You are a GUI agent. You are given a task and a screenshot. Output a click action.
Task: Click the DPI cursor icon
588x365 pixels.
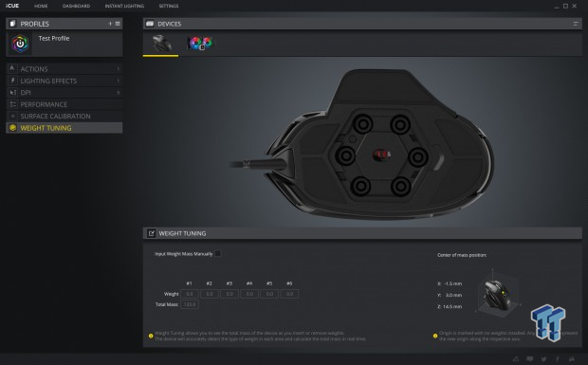[12, 93]
